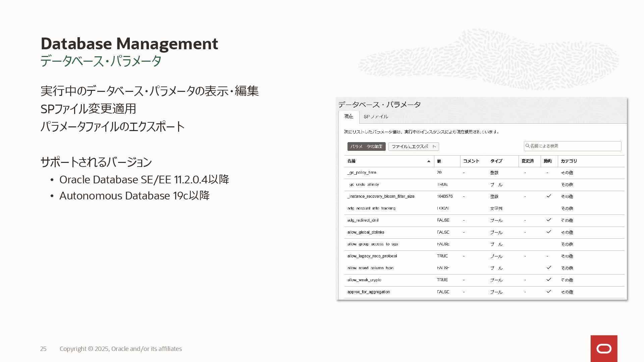Screen dimensions: 644x362
Task: Switch to the SPファイル tab
Action: [376, 117]
